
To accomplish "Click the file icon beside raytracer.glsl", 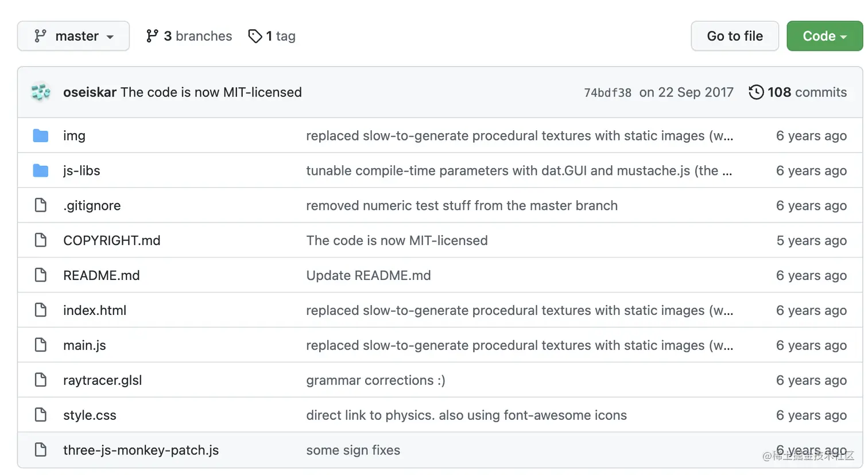I will click(x=41, y=380).
